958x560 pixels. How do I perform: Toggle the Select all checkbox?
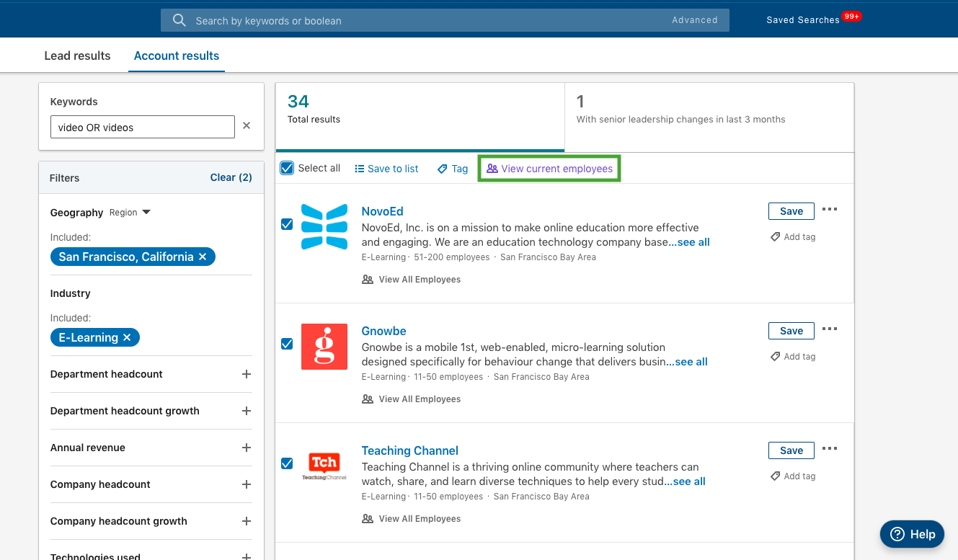click(287, 168)
